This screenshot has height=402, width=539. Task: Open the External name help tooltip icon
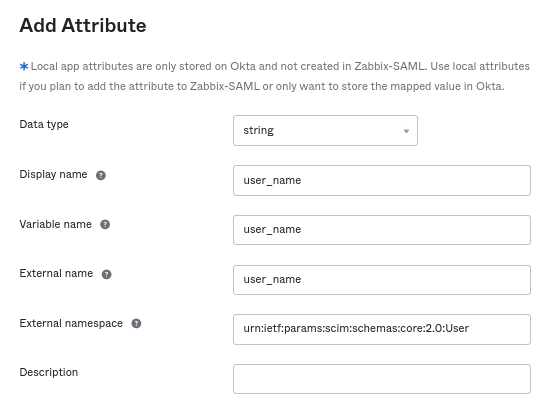click(107, 274)
